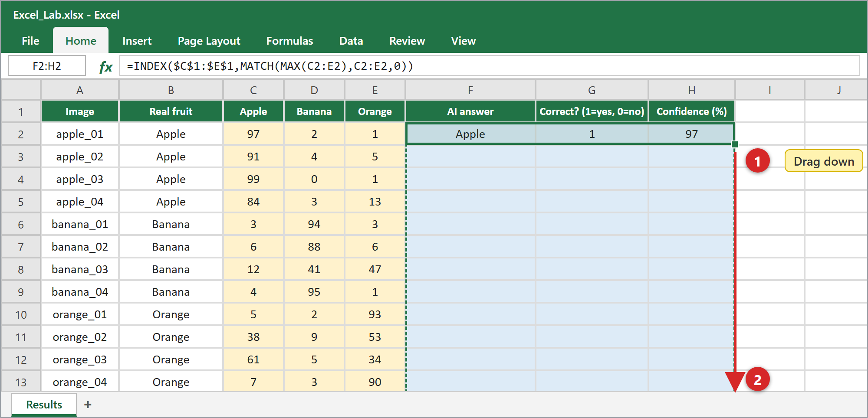
Task: Click cell with value 47 in the Orange column
Action: coord(375,269)
